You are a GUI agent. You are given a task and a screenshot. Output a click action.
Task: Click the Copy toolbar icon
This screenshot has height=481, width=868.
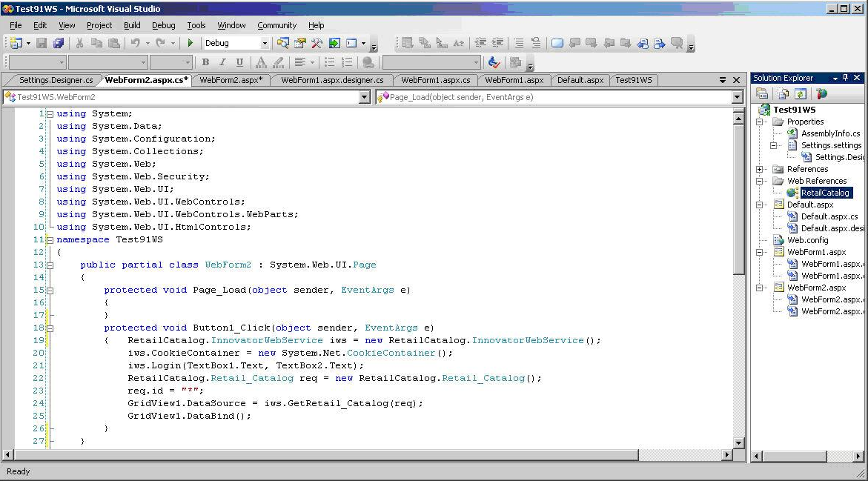click(97, 43)
